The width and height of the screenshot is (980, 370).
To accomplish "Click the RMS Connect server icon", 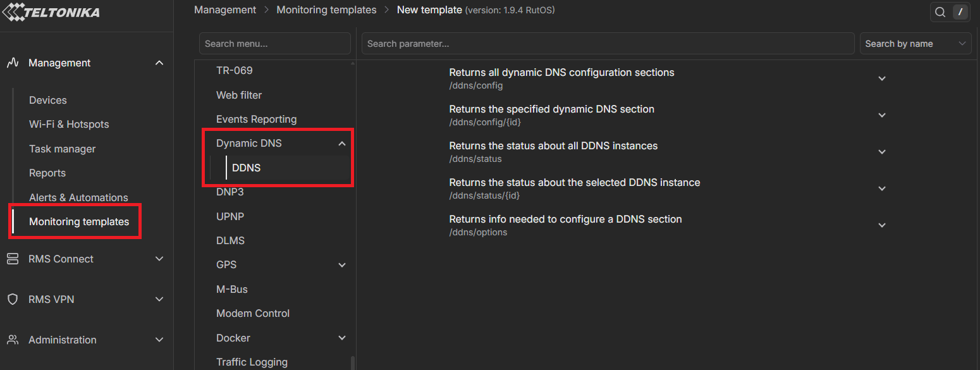I will (x=12, y=259).
